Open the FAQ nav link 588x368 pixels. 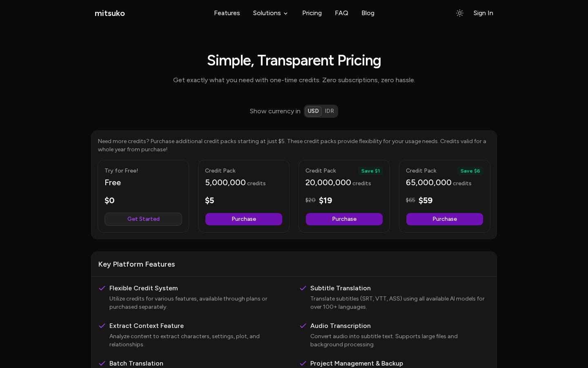click(x=341, y=13)
